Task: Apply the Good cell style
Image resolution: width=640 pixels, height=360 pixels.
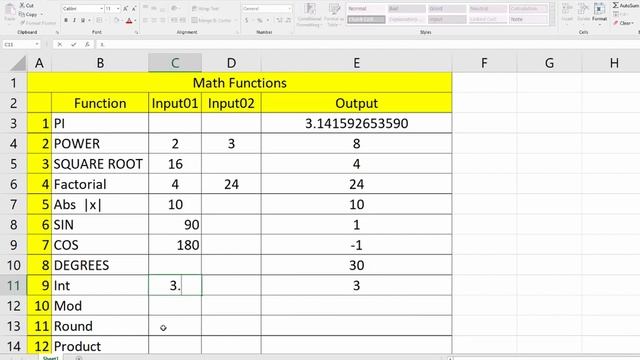Action: coord(447,9)
